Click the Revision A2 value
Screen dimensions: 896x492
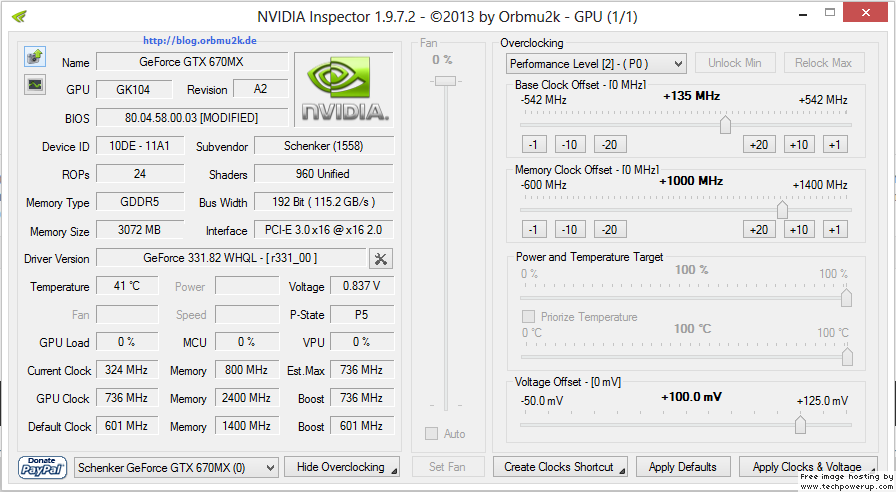pyautogui.click(x=261, y=89)
